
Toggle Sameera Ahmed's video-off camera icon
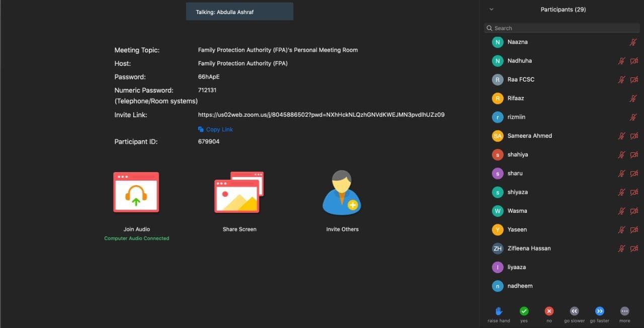click(x=634, y=136)
